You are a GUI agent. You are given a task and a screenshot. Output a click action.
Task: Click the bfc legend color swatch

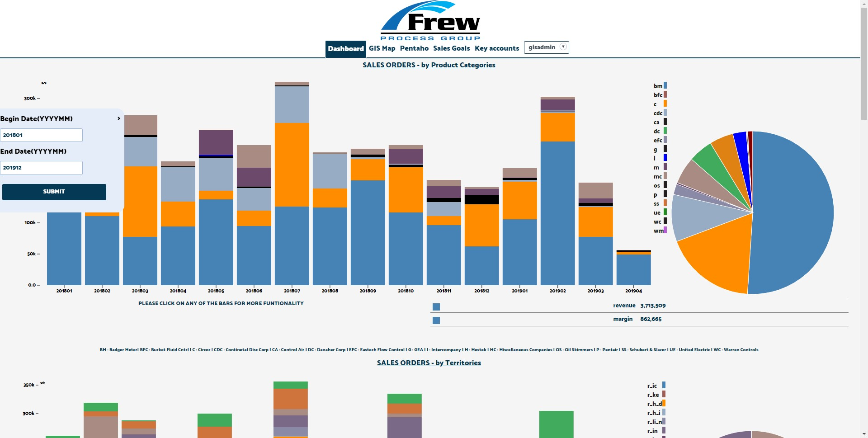(665, 94)
